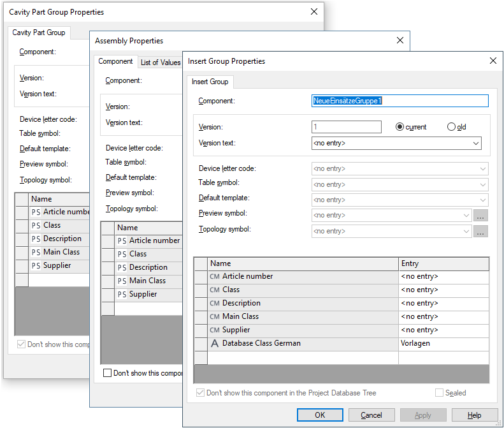This screenshot has width=504, height=428.
Task: Click the browse button for Preview symbol
Action: (481, 216)
